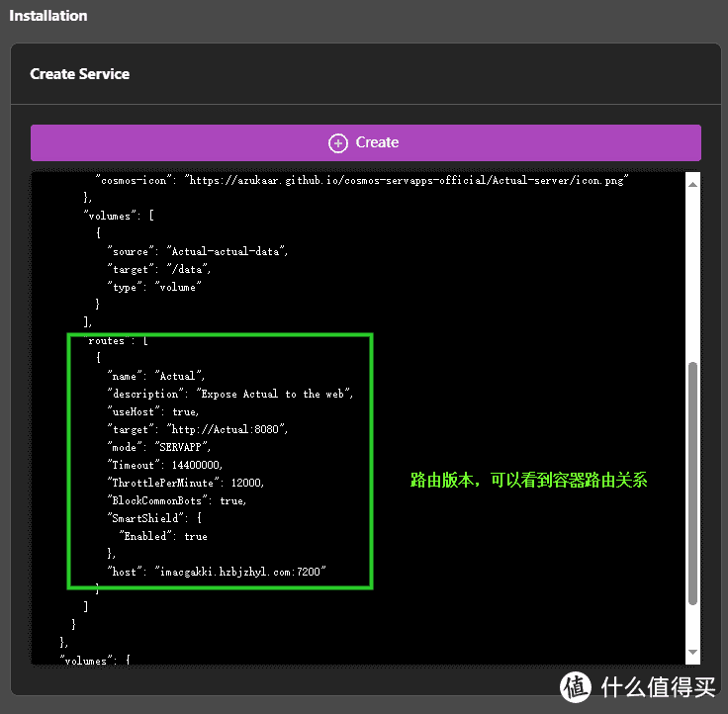Click the scrollbar up arrow

(692, 184)
